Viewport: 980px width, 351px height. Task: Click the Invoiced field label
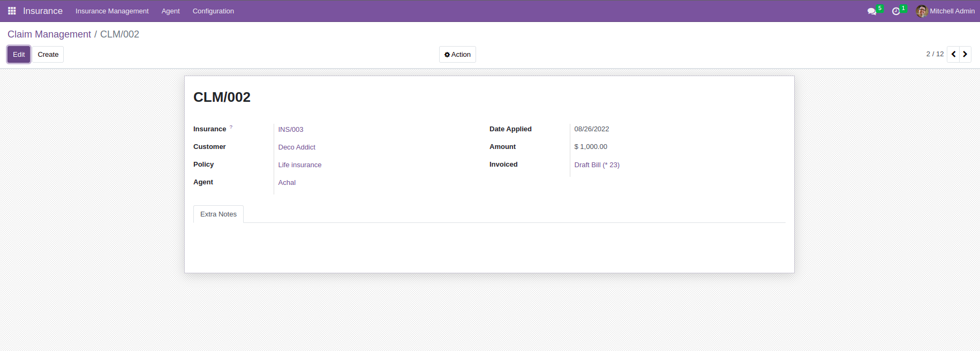(503, 165)
